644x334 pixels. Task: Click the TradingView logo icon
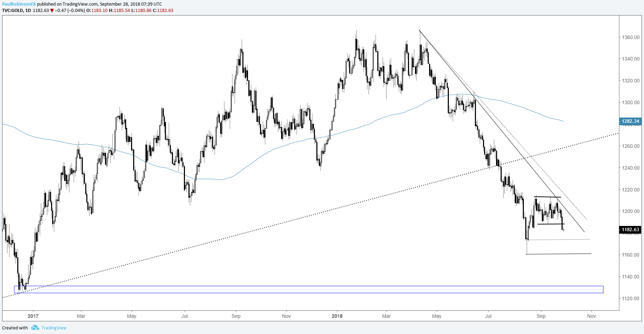coord(35,328)
